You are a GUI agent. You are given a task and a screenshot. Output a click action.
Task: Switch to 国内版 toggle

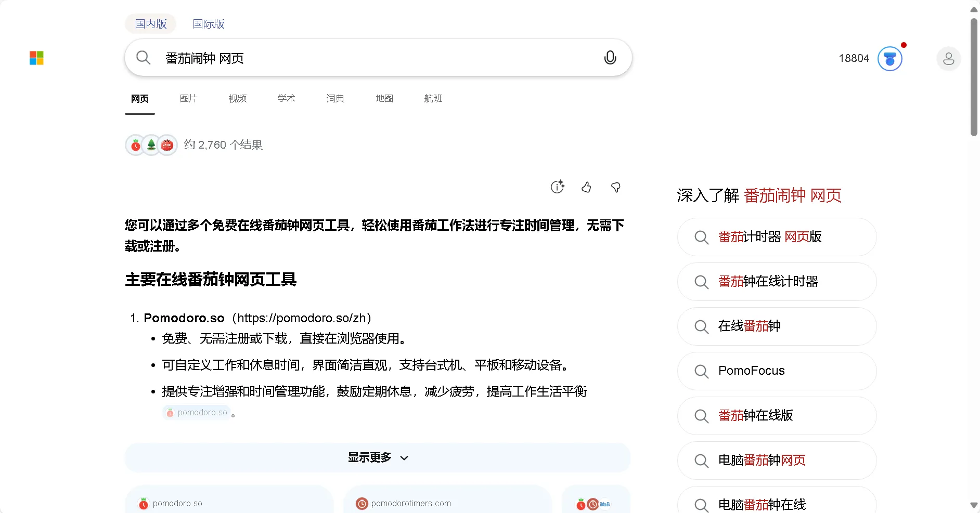tap(151, 24)
